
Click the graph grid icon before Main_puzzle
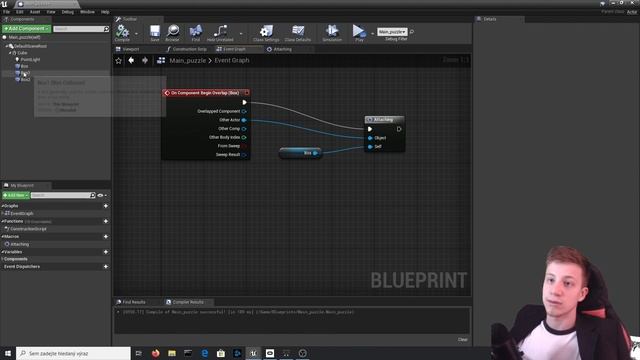click(161, 60)
